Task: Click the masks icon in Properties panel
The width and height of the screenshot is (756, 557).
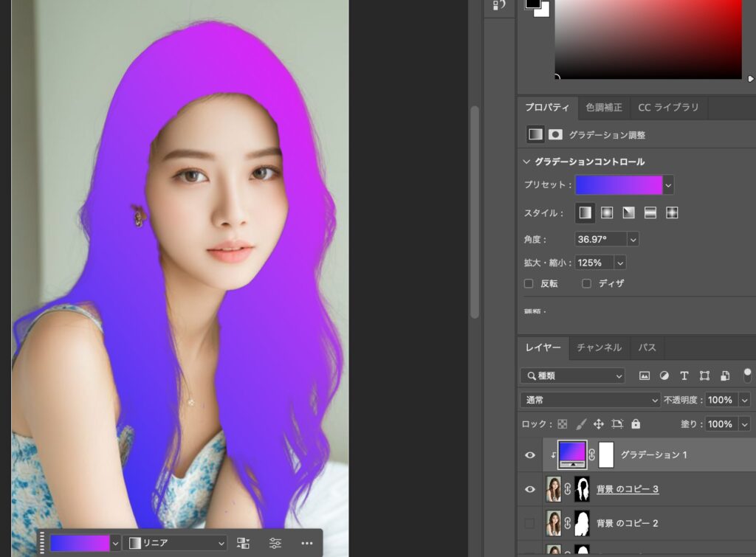Action: 555,135
